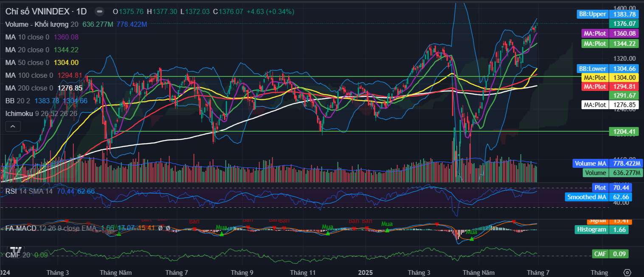Viewport: 644px width, 277px height.
Task: Collapse the indicator legend with the arrow button
Action: click(13, 126)
